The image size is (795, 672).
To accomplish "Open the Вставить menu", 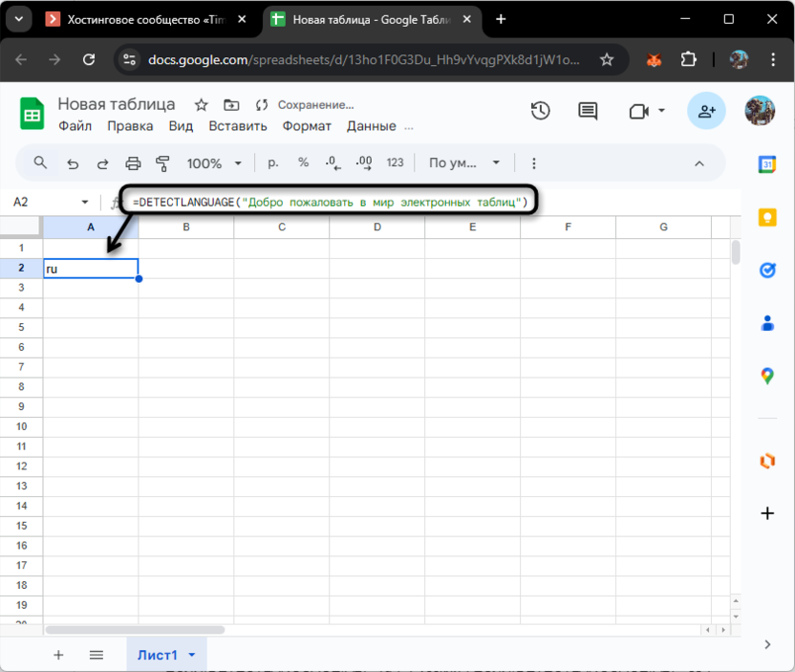I will [238, 126].
